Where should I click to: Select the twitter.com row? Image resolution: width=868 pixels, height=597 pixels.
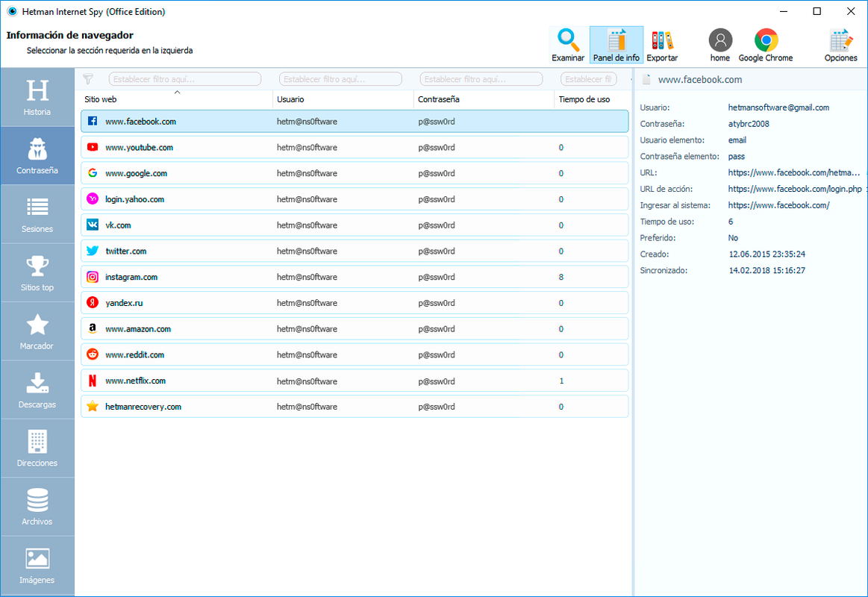point(355,251)
